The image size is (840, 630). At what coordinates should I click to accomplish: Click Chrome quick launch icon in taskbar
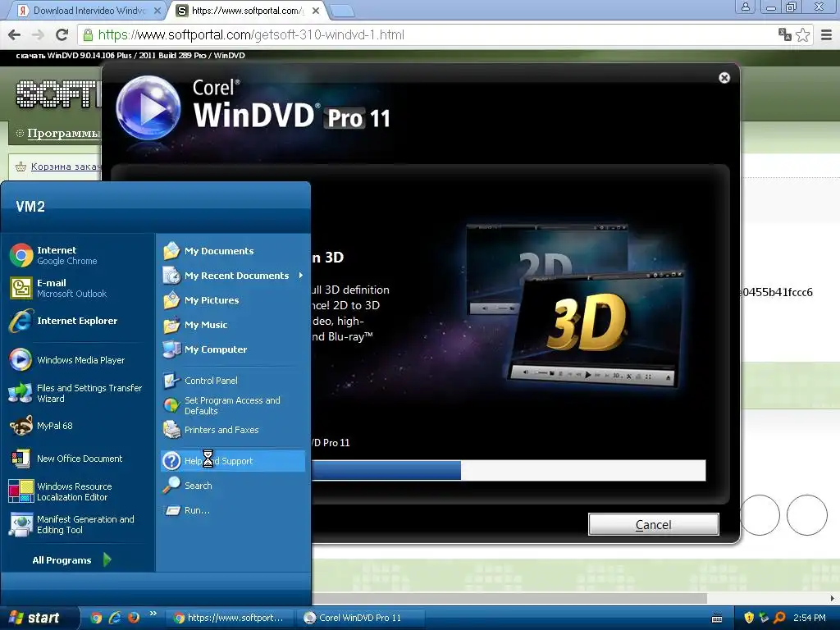pyautogui.click(x=97, y=618)
